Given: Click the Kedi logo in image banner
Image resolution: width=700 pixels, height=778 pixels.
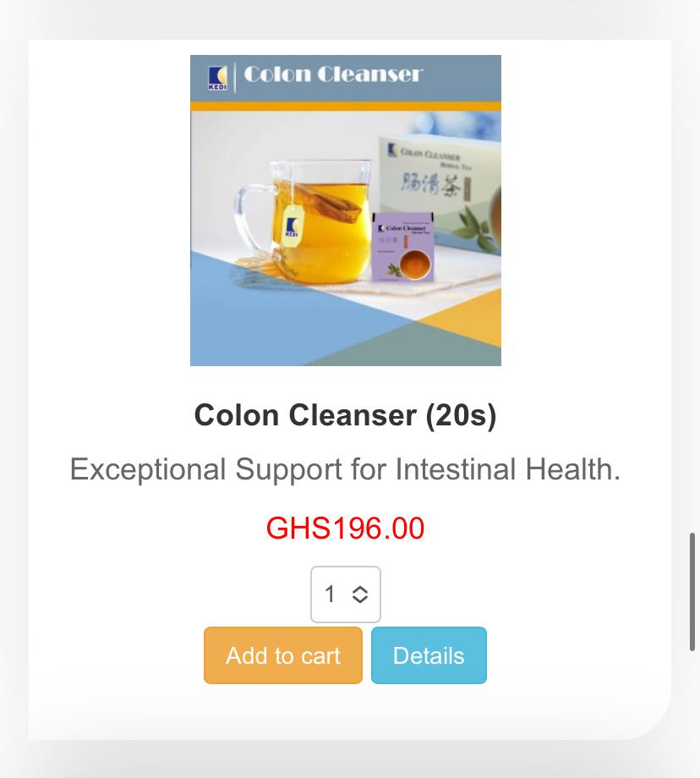Looking at the screenshot, I should coord(217,78).
